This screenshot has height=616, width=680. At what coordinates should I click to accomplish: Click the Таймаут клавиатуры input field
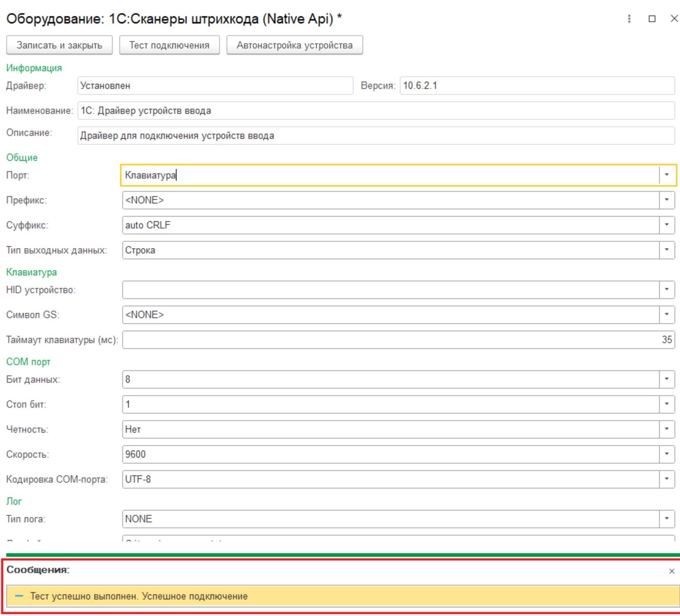tap(398, 339)
